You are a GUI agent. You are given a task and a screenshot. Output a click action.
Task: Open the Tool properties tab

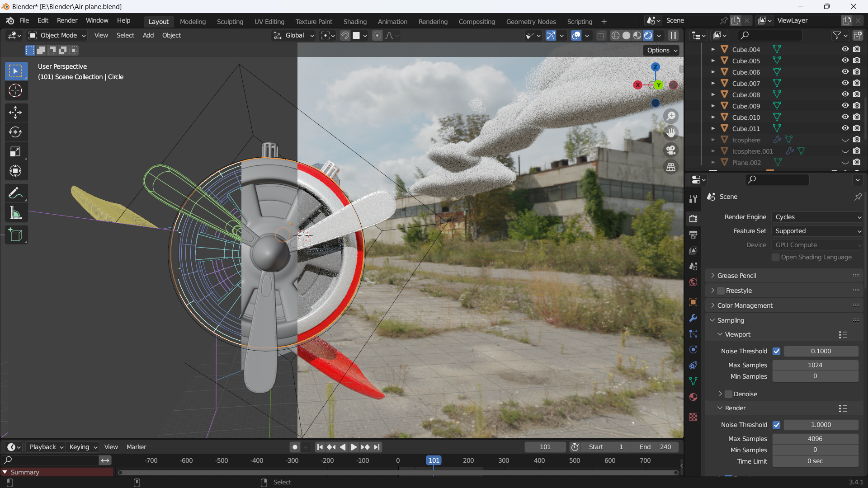[693, 199]
